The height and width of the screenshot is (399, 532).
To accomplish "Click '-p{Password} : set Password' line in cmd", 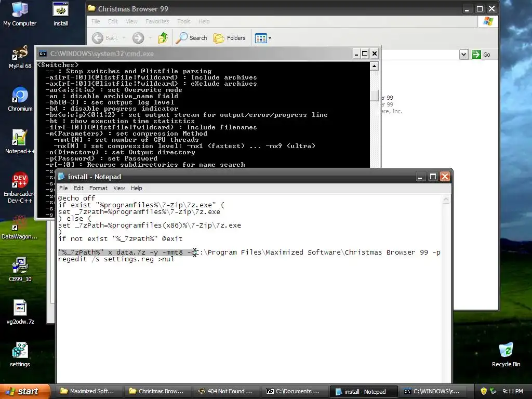I will (x=101, y=158).
